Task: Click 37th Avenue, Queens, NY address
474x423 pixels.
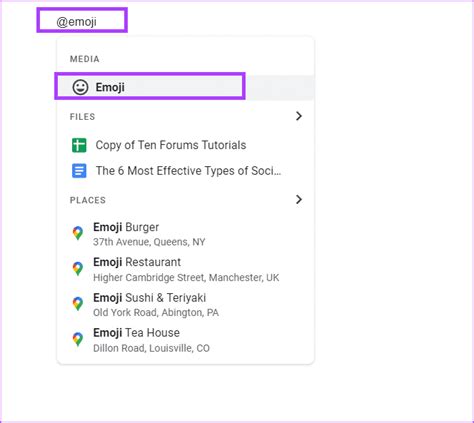Action: coord(149,242)
